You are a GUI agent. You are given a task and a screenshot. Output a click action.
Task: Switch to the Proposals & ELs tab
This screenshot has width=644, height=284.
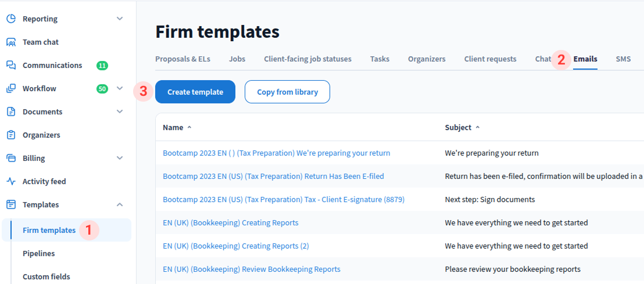183,59
